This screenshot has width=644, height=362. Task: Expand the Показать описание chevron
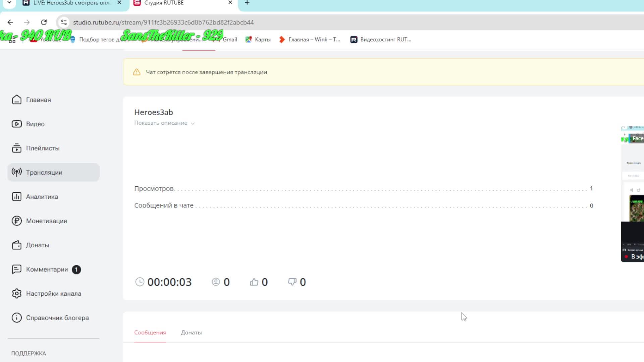tap(193, 123)
